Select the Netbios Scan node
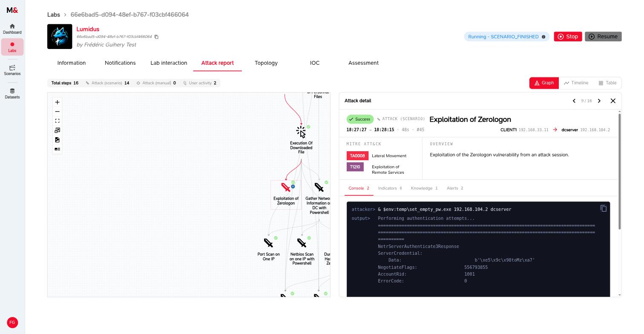The image size is (644, 334). pyautogui.click(x=302, y=251)
